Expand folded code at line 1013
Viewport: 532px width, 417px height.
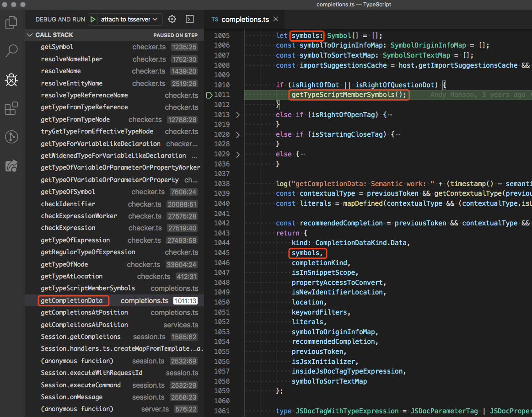(x=237, y=115)
